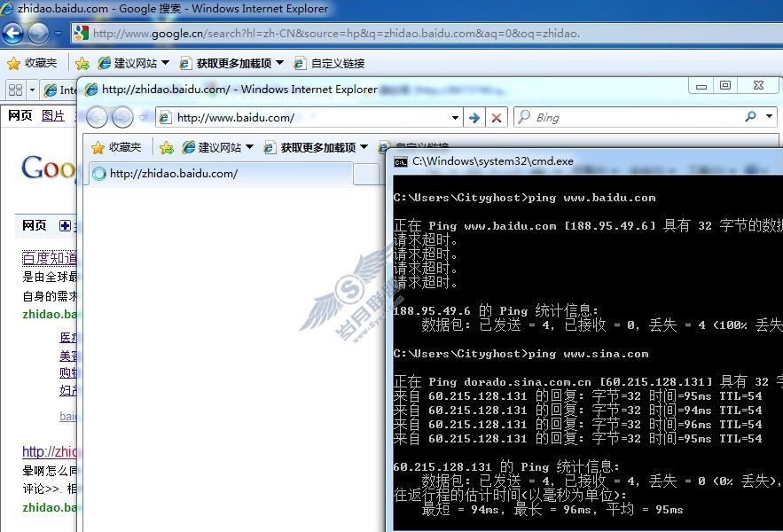Click the quick tabs grid icon in the rear window
Image resolution: width=783 pixels, height=532 pixels.
pyautogui.click(x=15, y=90)
